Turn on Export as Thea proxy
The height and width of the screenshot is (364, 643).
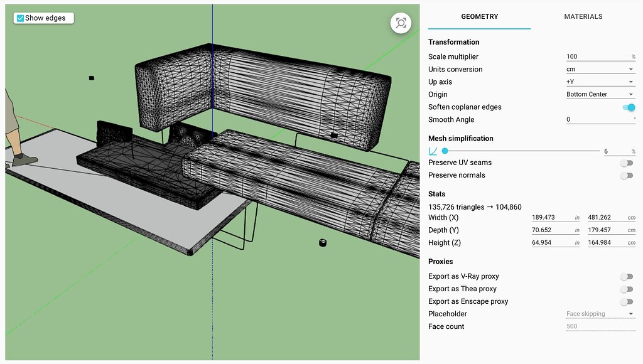[626, 289]
